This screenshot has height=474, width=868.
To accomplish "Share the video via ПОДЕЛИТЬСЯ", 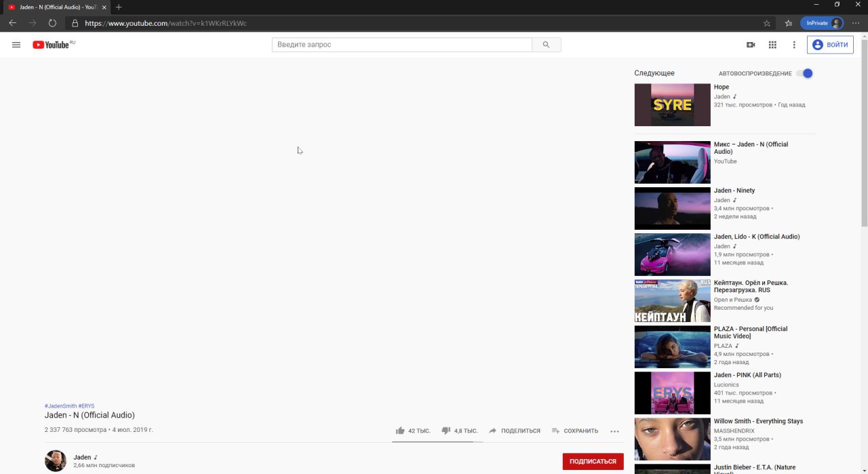I will [515, 431].
